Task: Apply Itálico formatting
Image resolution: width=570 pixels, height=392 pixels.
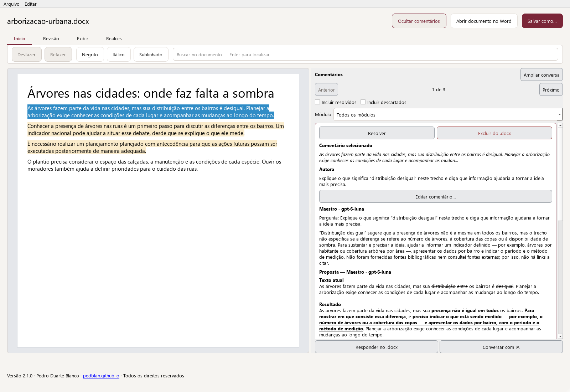Action: [x=119, y=55]
